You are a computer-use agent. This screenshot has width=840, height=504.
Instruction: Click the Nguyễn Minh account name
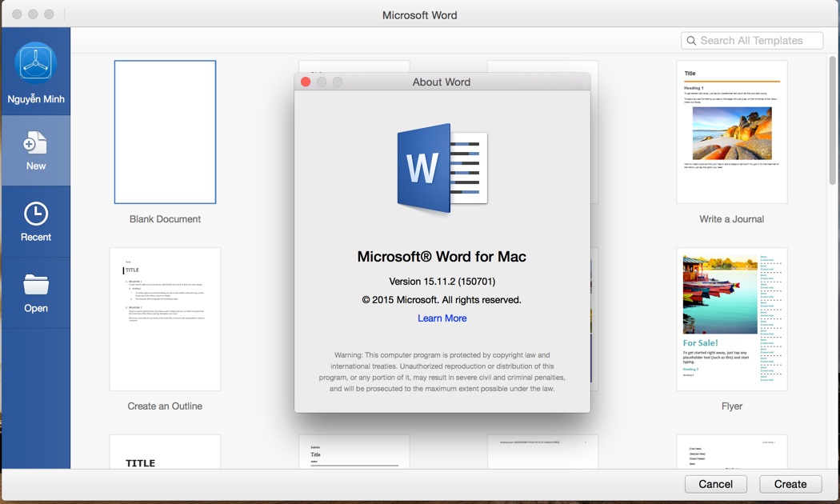coord(36,99)
